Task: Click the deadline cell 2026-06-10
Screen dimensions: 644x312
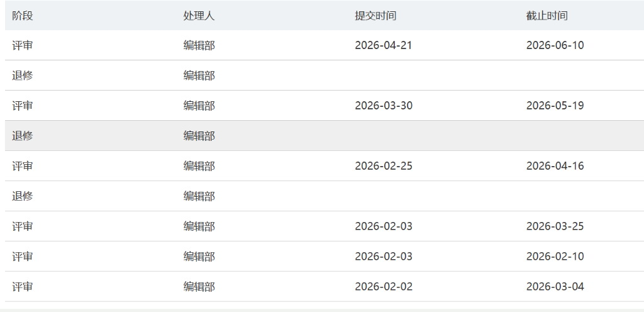Action: 555,45
